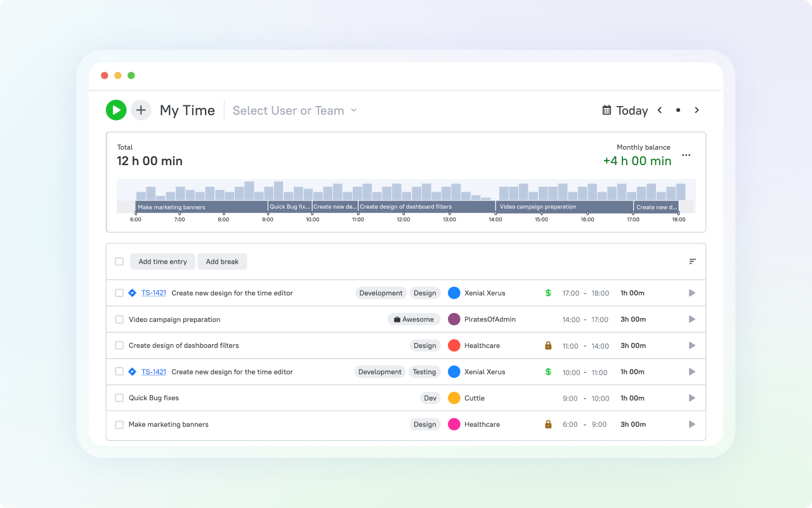This screenshot has height=508, width=812.
Task: Click the plus button beside My Time
Action: [x=141, y=110]
